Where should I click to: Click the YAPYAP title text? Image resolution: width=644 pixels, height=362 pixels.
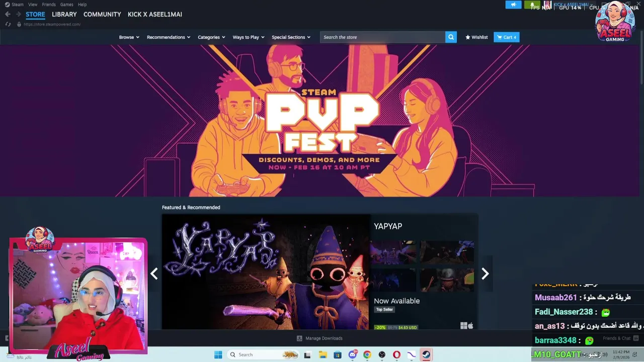(388, 226)
